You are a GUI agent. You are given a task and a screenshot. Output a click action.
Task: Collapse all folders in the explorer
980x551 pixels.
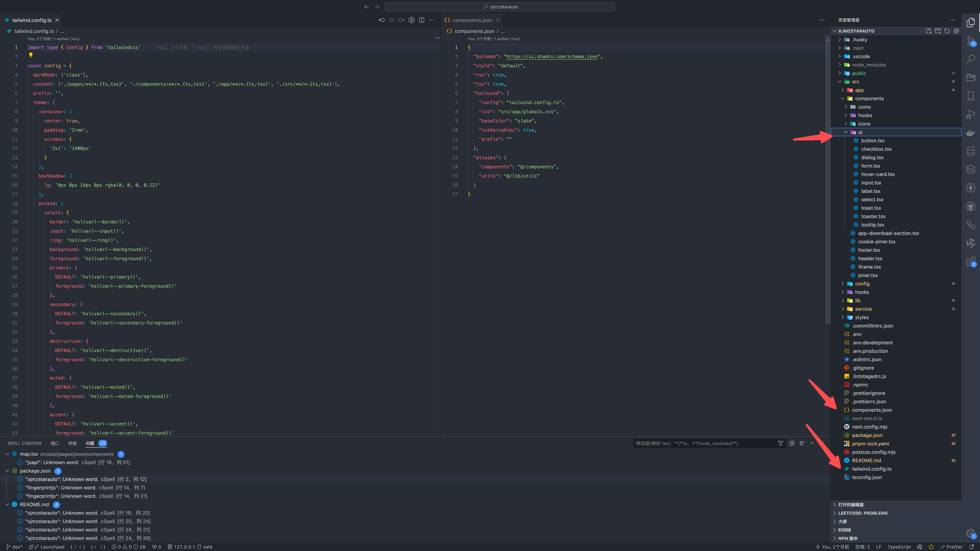[956, 31]
